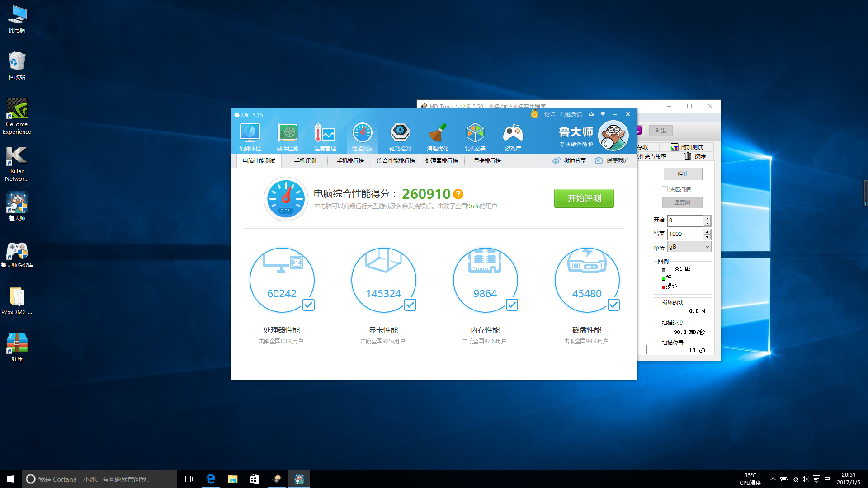Open GeForce Experience desktop shortcut

coord(17,117)
